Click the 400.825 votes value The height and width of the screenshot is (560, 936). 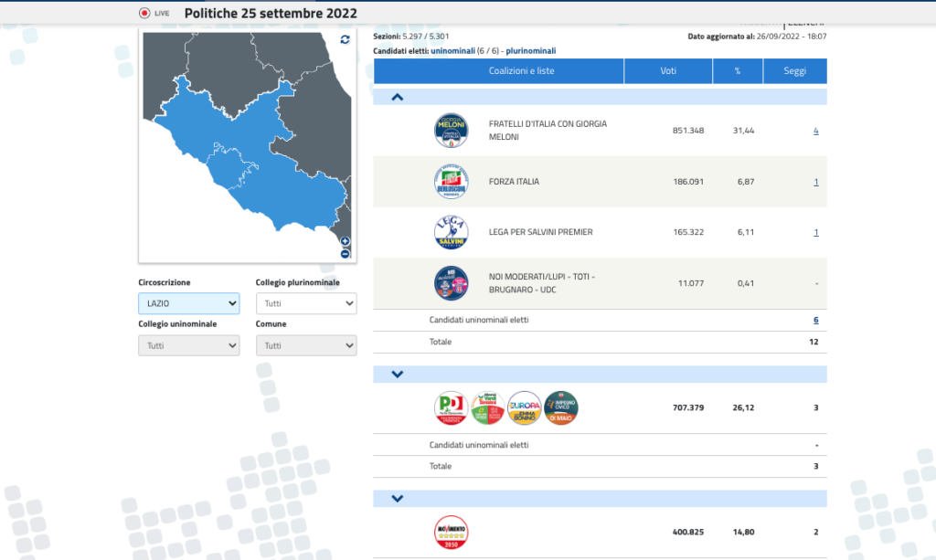688,532
